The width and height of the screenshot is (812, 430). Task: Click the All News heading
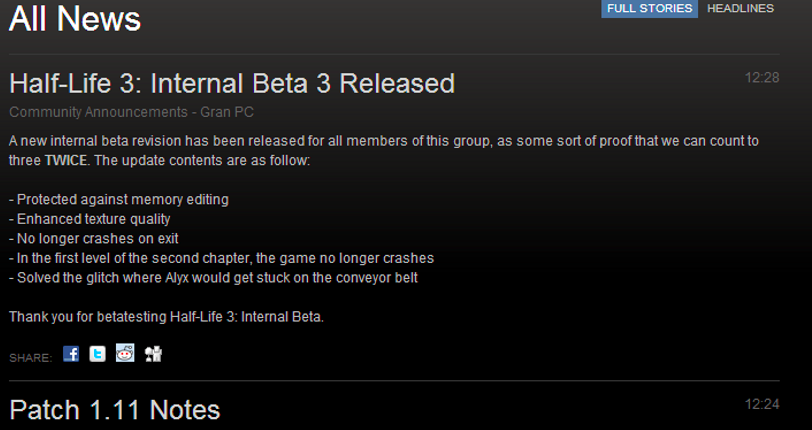pyautogui.click(x=75, y=18)
